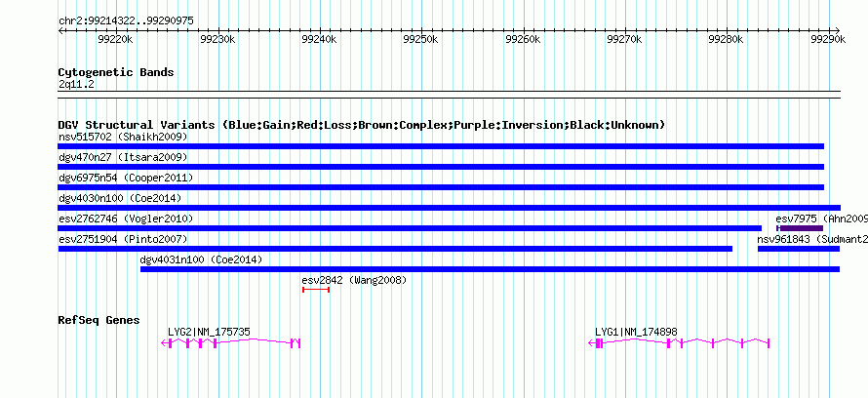Click the Cytogenetic Bands track title

click(116, 72)
